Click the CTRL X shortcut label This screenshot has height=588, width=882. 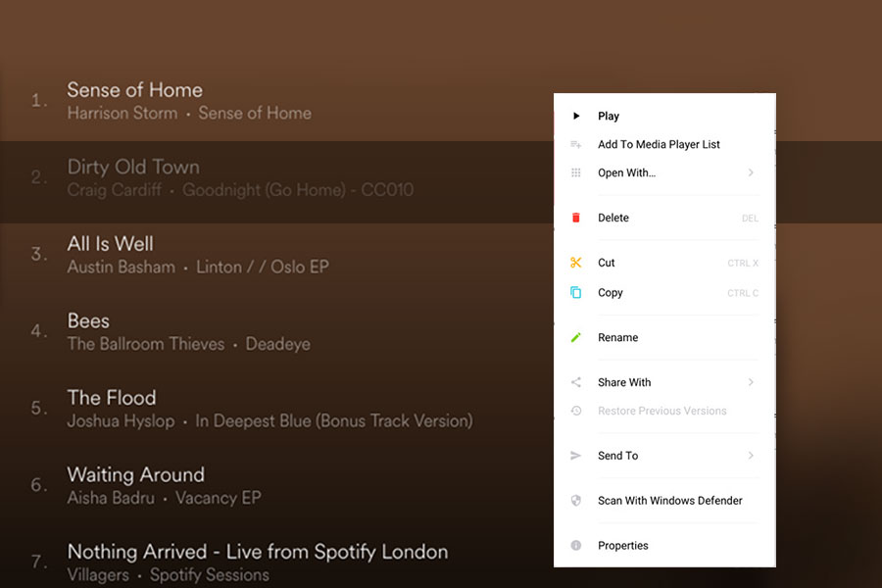[x=743, y=264]
